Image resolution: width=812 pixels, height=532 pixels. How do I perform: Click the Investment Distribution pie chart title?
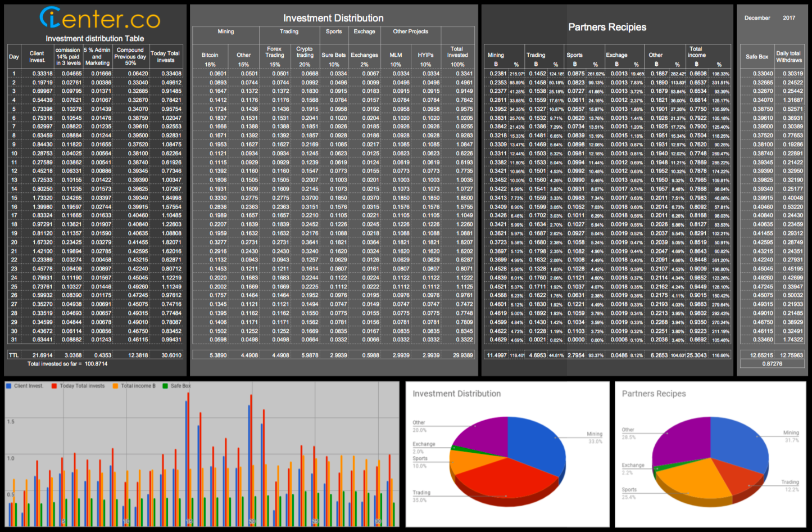[456, 394]
